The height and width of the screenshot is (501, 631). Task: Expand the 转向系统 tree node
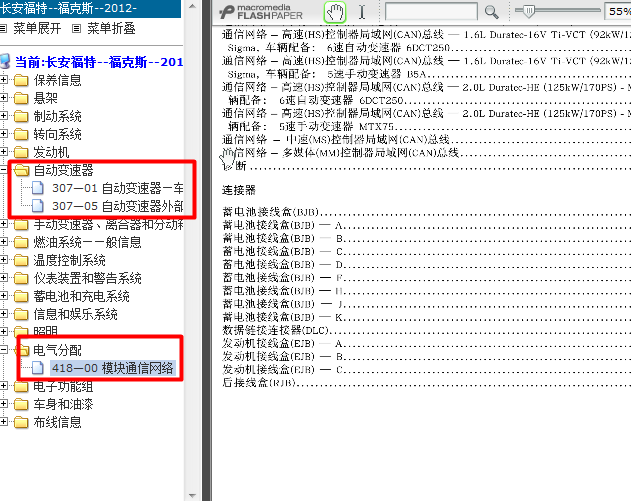click(3, 134)
